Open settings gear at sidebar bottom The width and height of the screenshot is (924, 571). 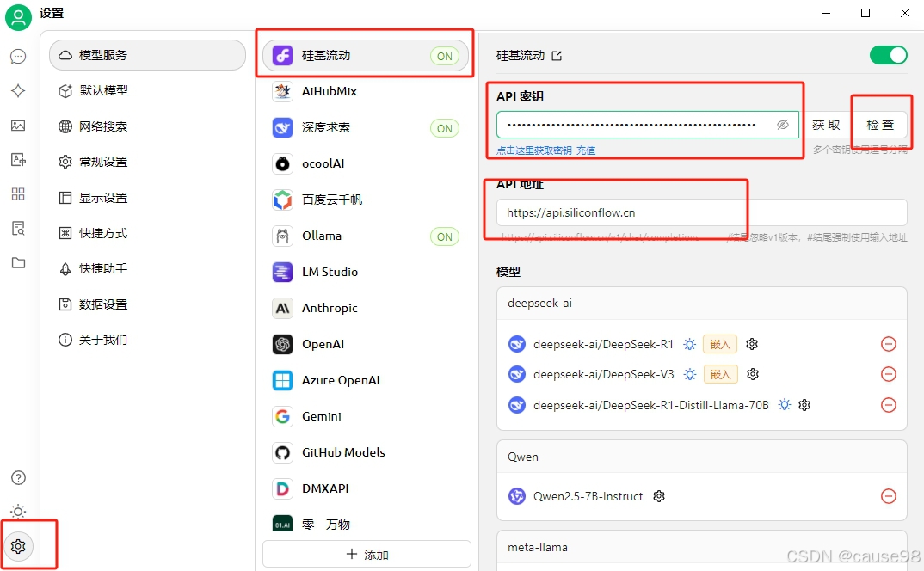pyautogui.click(x=18, y=546)
